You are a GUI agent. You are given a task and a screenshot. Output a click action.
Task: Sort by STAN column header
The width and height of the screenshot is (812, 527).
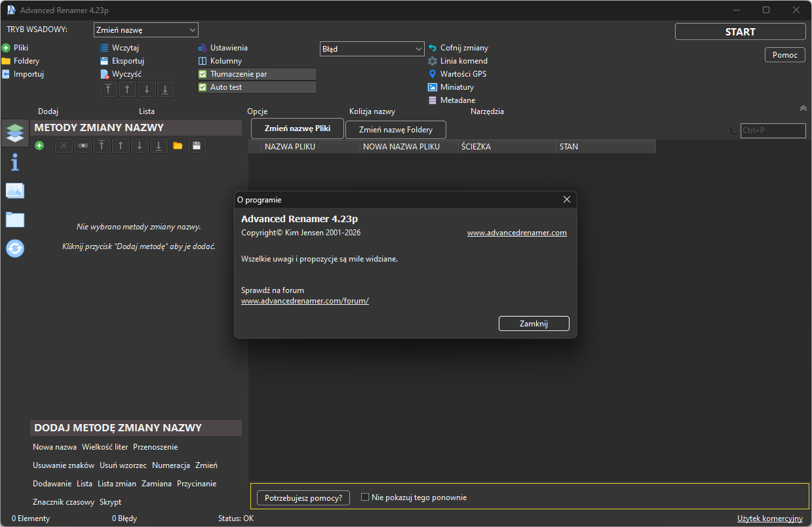(x=606, y=147)
